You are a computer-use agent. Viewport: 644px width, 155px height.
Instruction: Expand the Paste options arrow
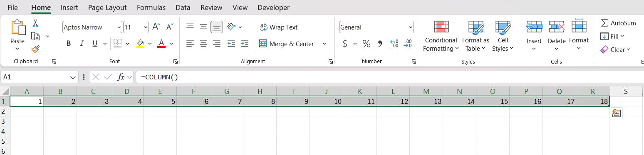[17, 49]
